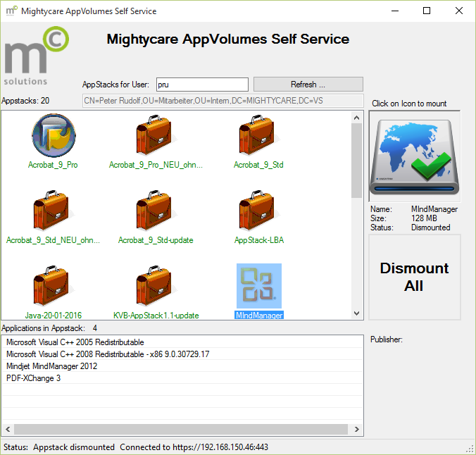Select the Java-20-01-2016 appstack icon
Viewport: 476px width, 455px height.
coord(53,285)
